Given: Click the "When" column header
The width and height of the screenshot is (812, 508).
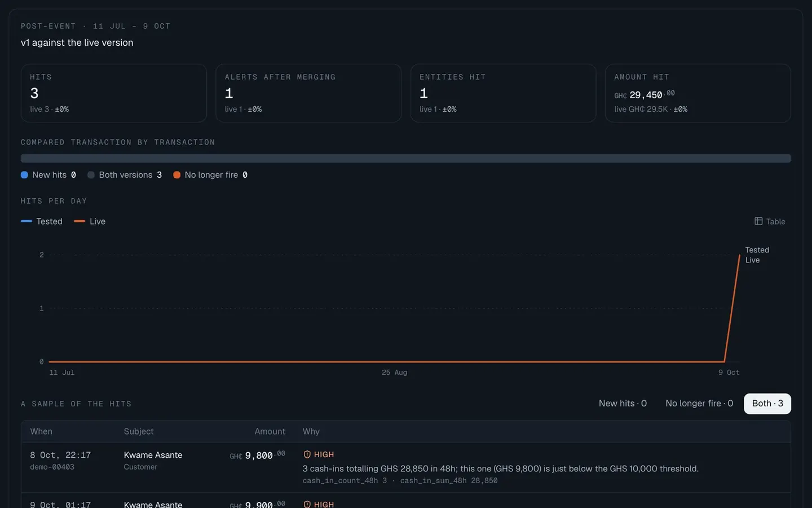Looking at the screenshot, I should pos(41,431).
